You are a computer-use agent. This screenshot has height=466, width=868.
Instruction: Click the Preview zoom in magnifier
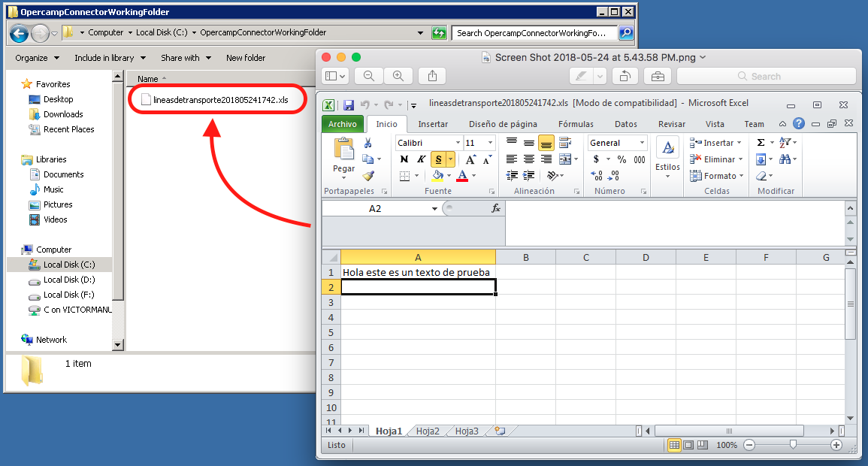(x=398, y=76)
